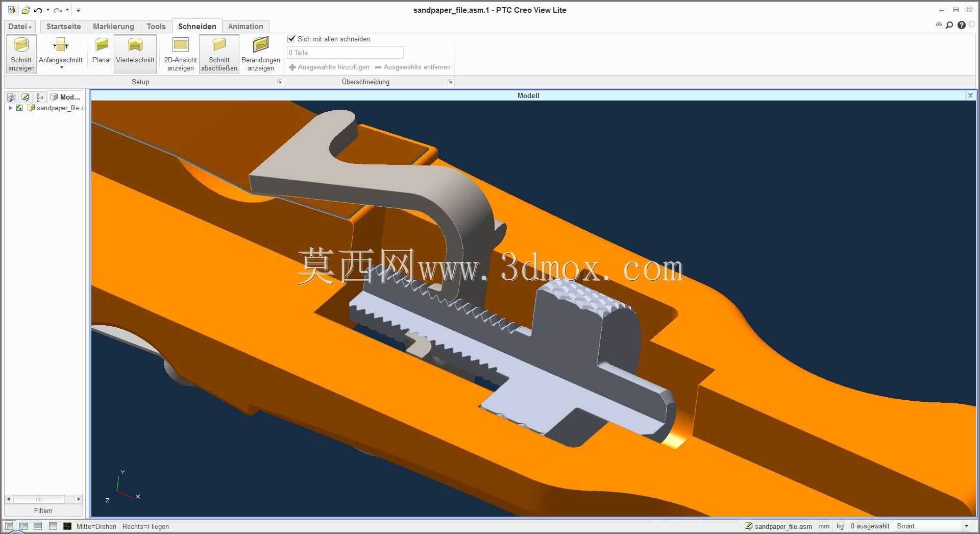Open the Anfangsschnitt start-section tool
980x534 pixels.
point(61,51)
